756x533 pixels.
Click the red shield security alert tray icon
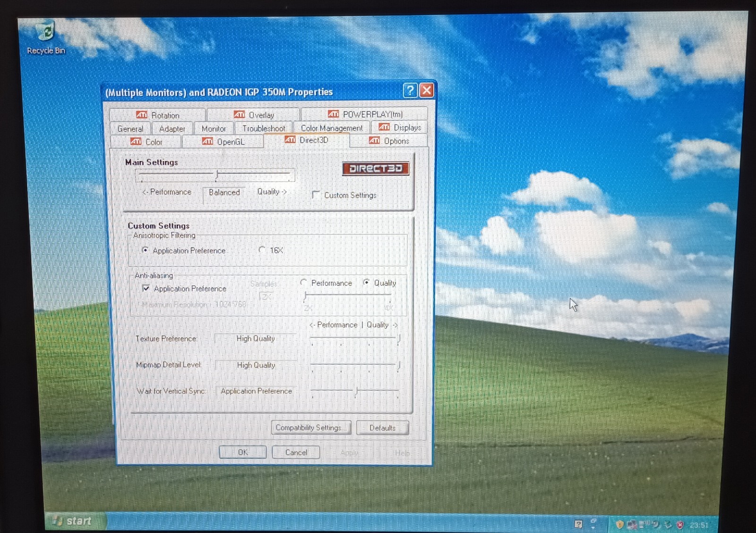pyautogui.click(x=680, y=524)
